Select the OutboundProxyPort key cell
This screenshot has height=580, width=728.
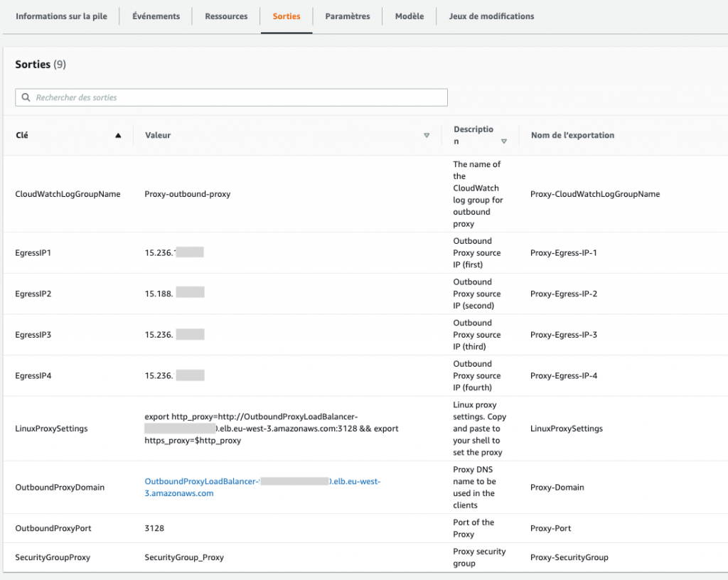click(53, 528)
